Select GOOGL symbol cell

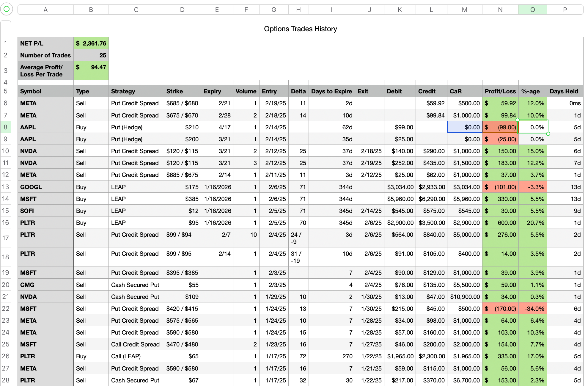[x=45, y=187]
